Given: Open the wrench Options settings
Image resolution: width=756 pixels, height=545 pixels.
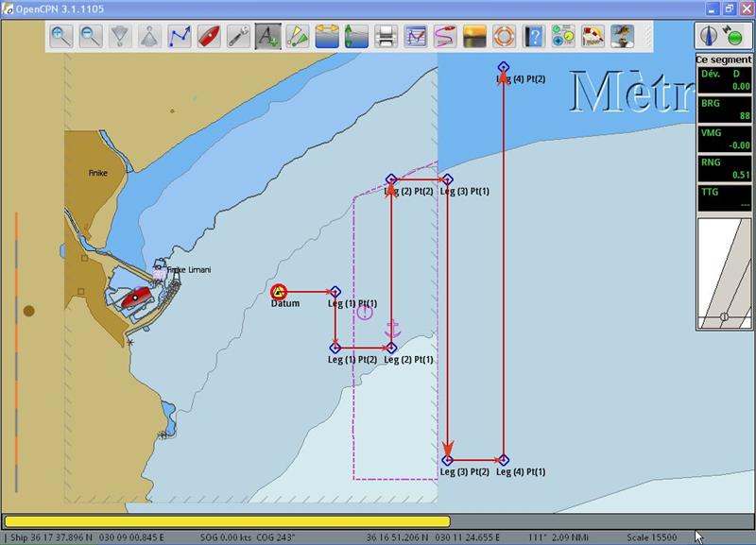Looking at the screenshot, I should point(238,37).
